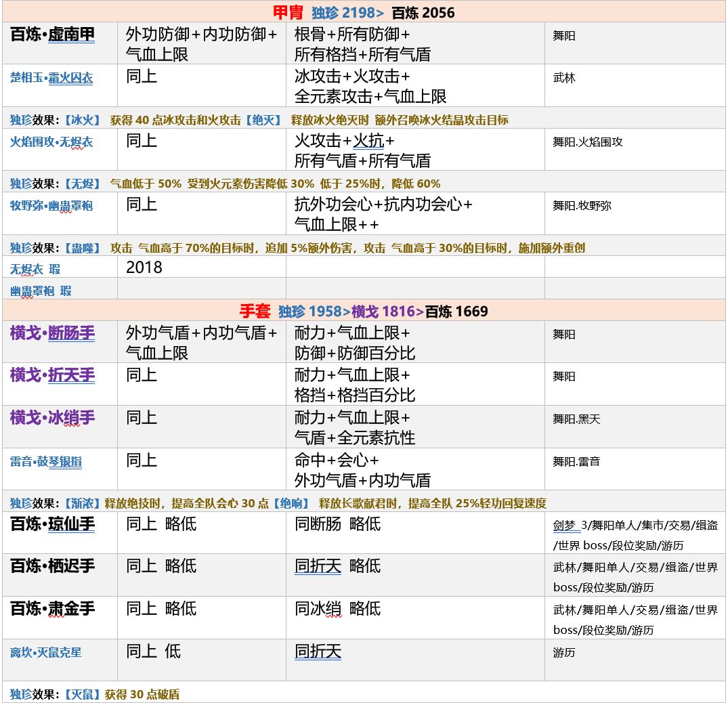Click the 百炼•肃金手 item name
This screenshot has width=728, height=703.
(53, 609)
